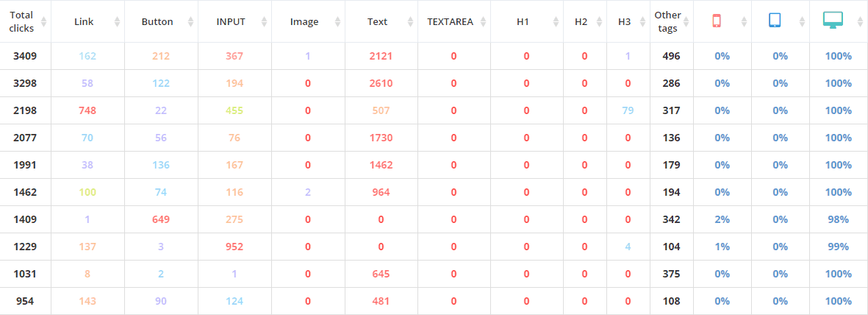Click sort arrows next to Link header
Screen dimensions: 868x315
pos(118,22)
